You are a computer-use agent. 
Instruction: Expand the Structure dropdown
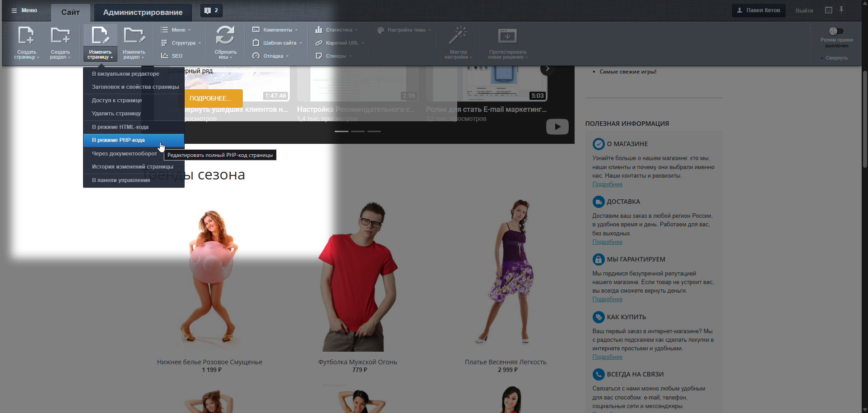pyautogui.click(x=181, y=43)
